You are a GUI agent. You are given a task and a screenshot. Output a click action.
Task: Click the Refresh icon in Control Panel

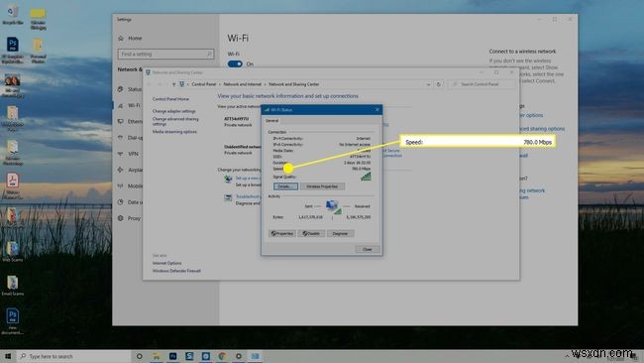pyautogui.click(x=439, y=84)
